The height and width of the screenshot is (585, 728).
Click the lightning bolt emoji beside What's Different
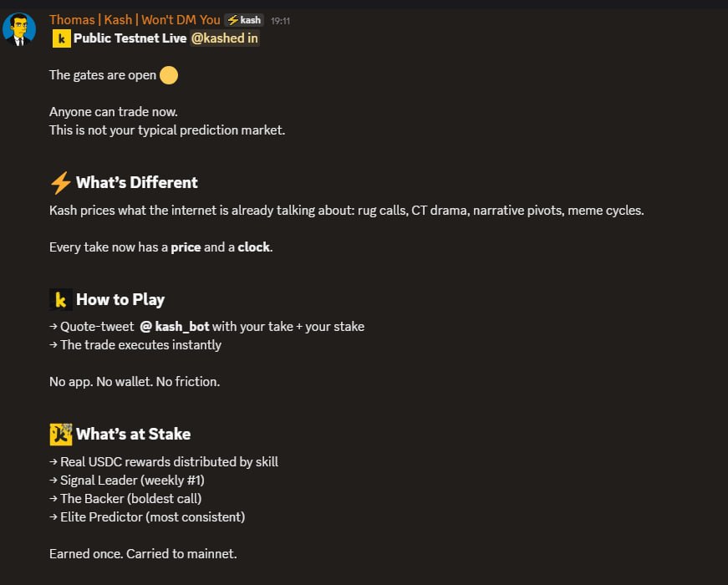tap(61, 182)
